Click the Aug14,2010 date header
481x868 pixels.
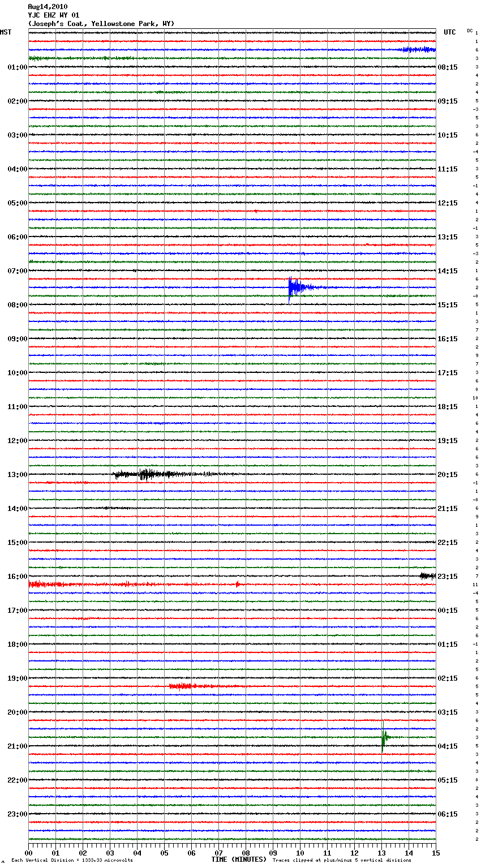(48, 7)
